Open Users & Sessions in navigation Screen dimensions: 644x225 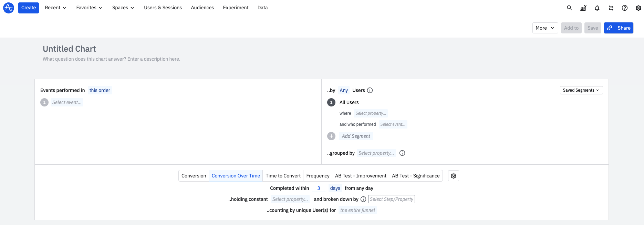[x=163, y=8]
